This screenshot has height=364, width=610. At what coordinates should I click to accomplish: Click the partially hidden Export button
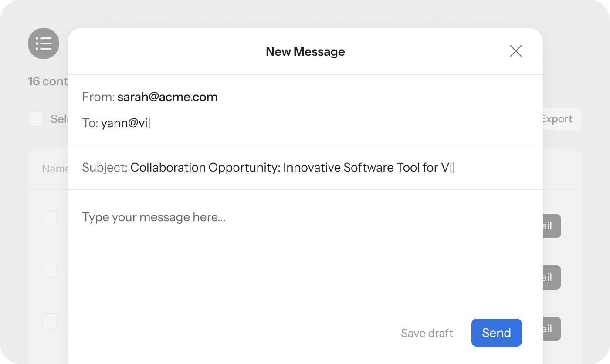click(x=562, y=119)
